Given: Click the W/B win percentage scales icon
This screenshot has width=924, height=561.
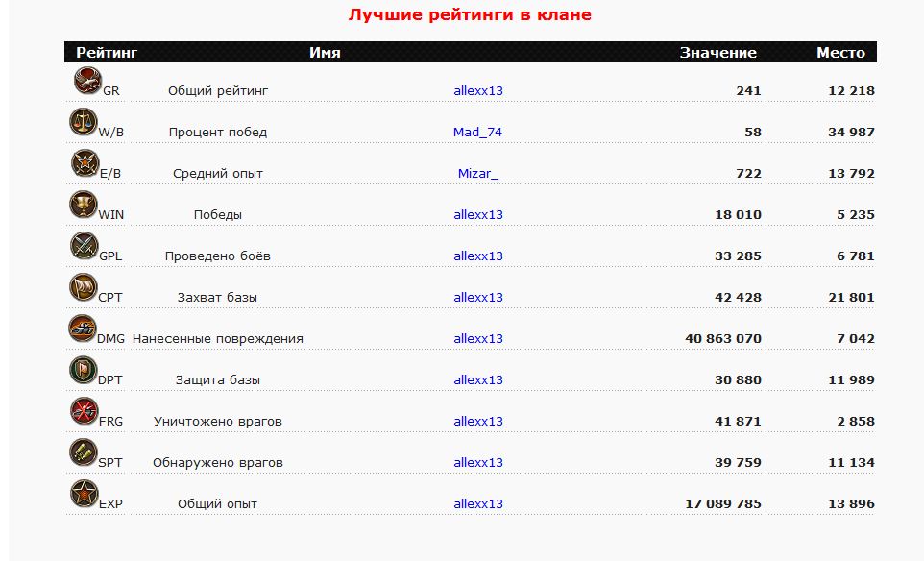Looking at the screenshot, I should [x=84, y=123].
